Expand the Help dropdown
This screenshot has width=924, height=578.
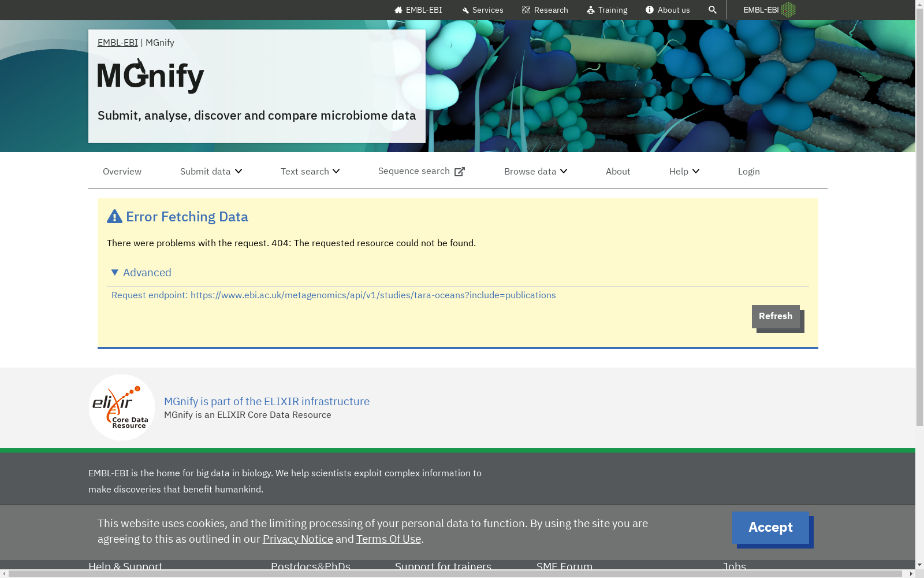684,171
